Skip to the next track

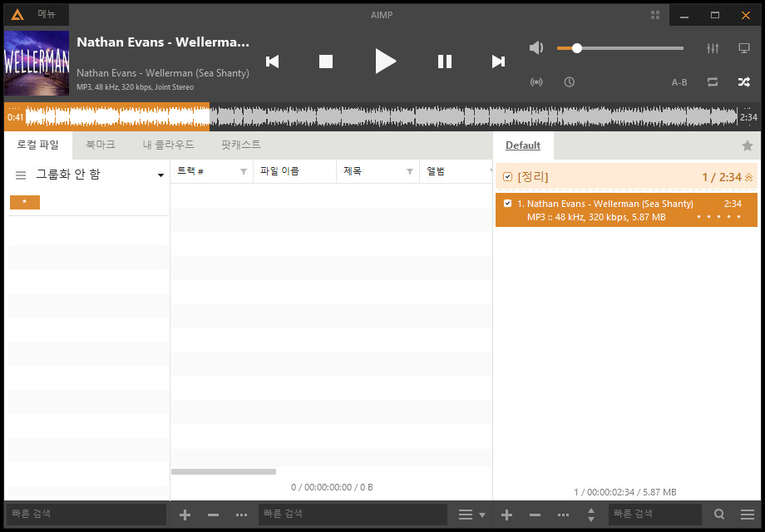click(x=498, y=62)
